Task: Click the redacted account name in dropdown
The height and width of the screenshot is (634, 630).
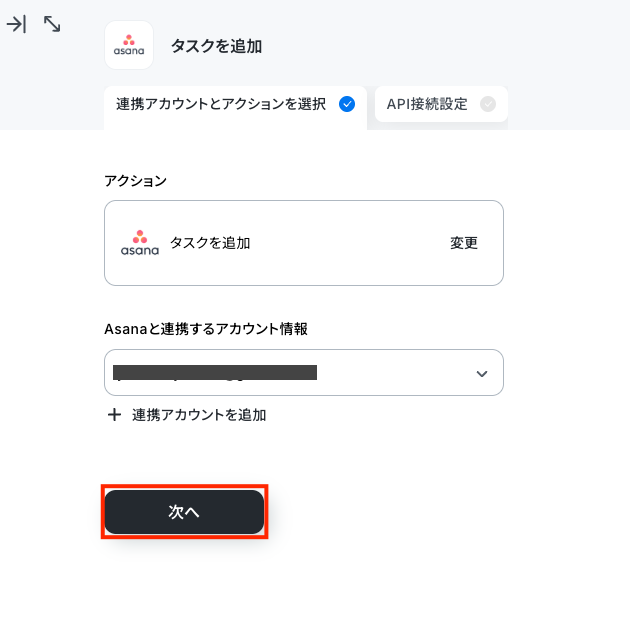Action: 215,372
